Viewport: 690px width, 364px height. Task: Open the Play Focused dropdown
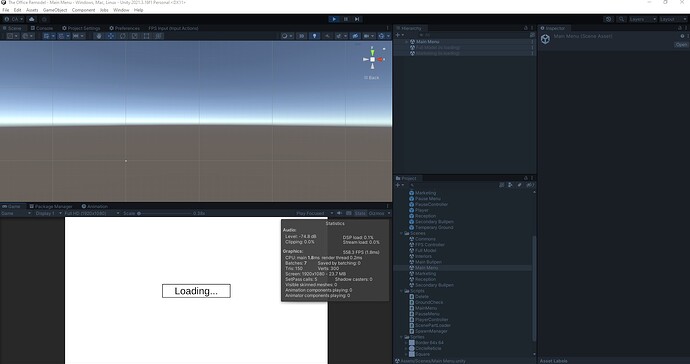[315, 213]
